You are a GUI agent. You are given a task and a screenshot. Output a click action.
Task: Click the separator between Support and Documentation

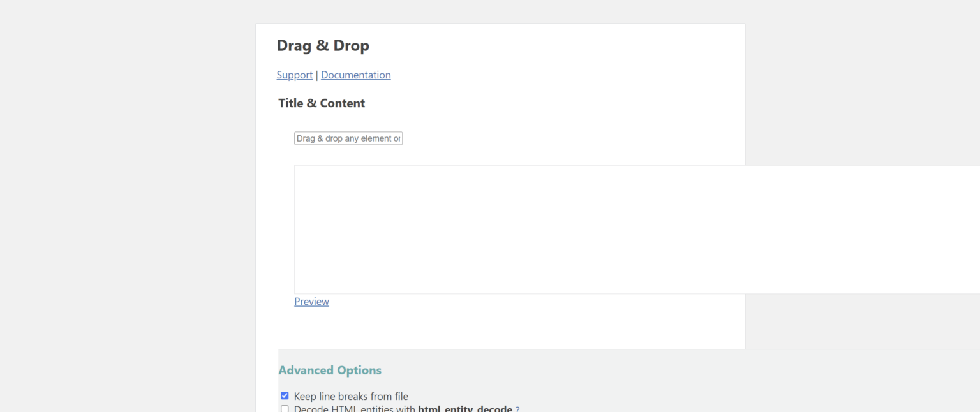tap(316, 75)
